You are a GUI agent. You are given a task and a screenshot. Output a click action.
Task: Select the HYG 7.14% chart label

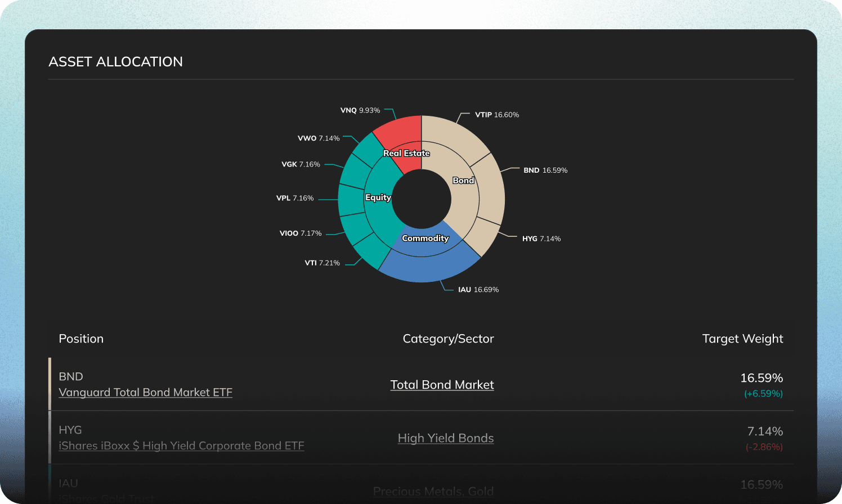(x=541, y=238)
